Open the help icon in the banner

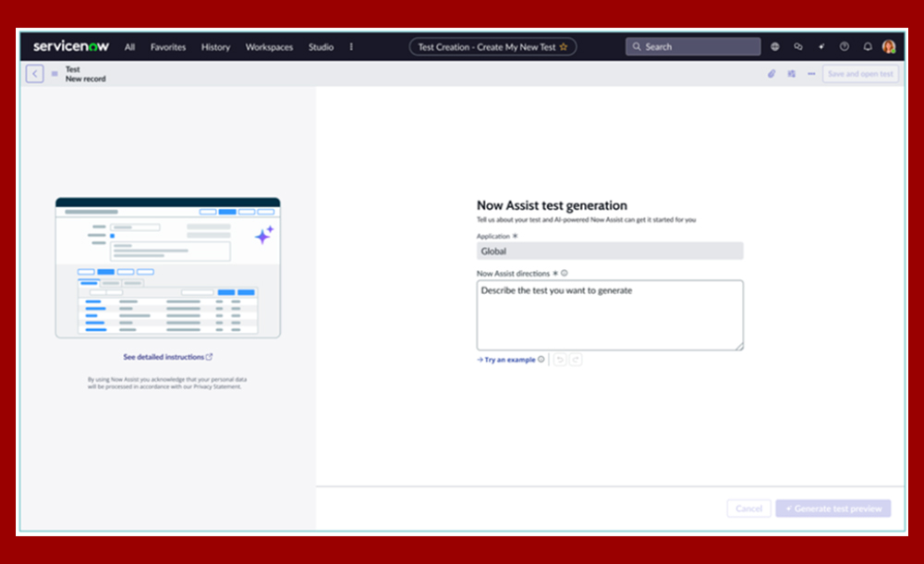point(844,46)
